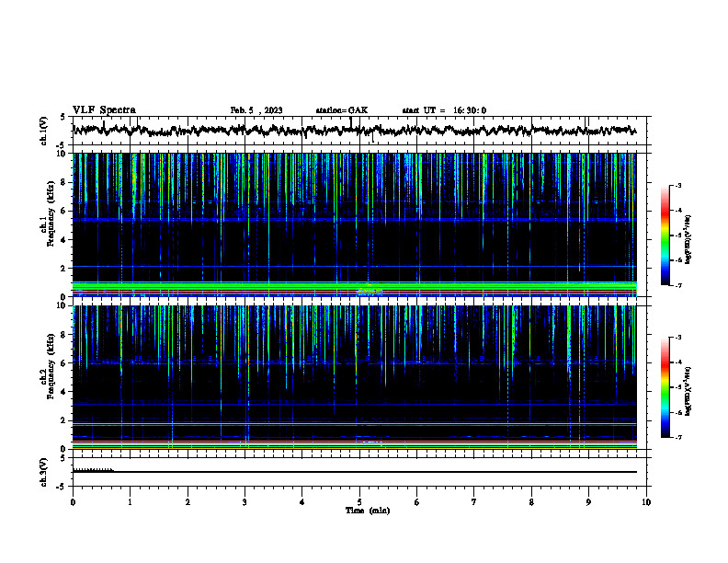
Task: Click the ch.2 Frequency (kHz) axis label
Action: 48,367
